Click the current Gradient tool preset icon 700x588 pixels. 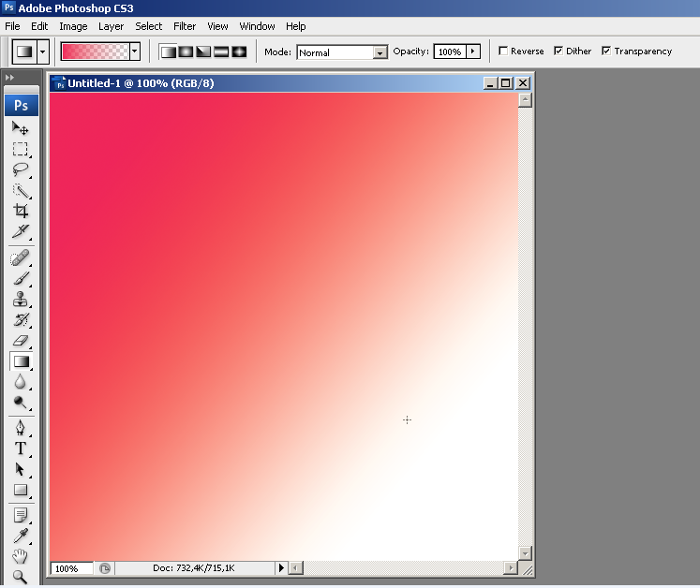pos(24,51)
